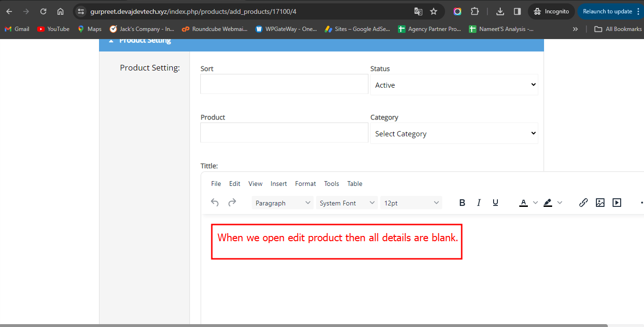Click the Insert media icon

[616, 203]
